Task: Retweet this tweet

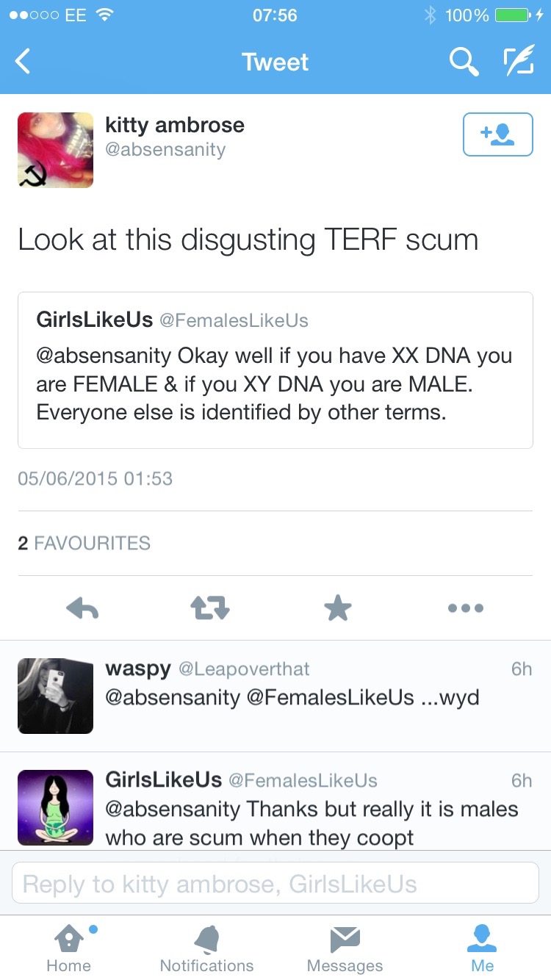Action: coord(210,608)
